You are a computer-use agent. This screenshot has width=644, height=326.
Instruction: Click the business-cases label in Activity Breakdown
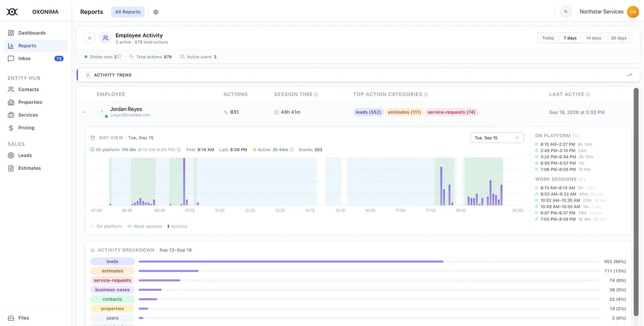pos(112,290)
